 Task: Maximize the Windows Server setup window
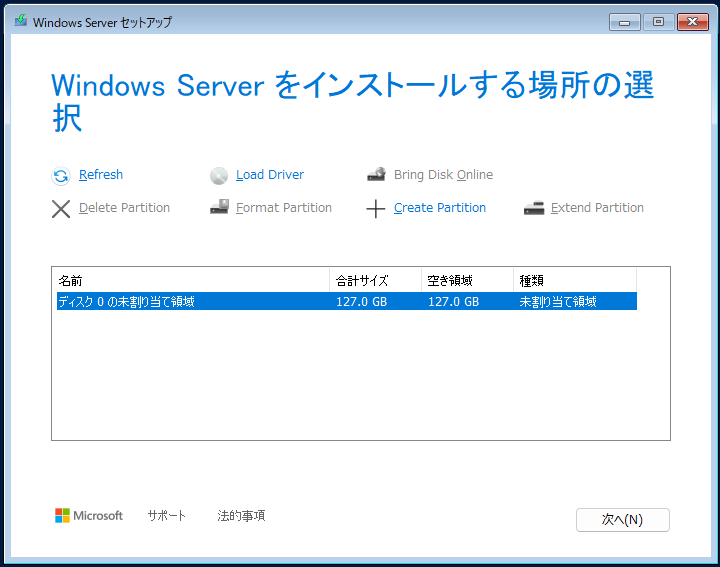658,22
